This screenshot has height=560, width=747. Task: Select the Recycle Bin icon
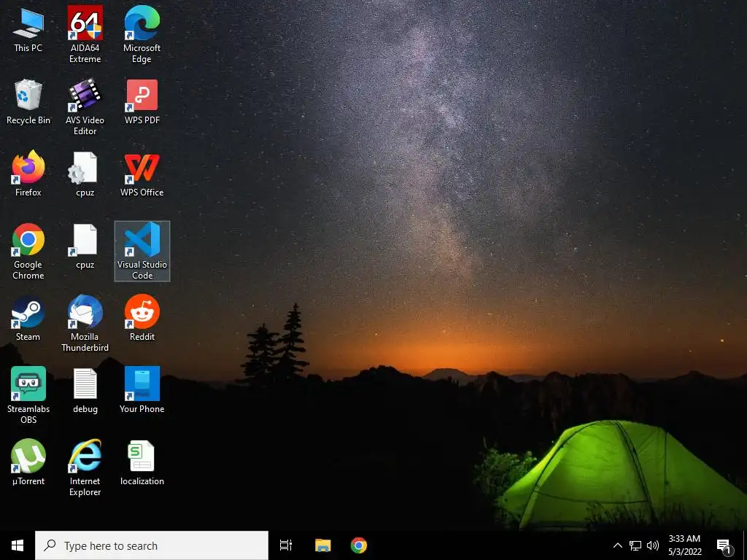pos(28,102)
